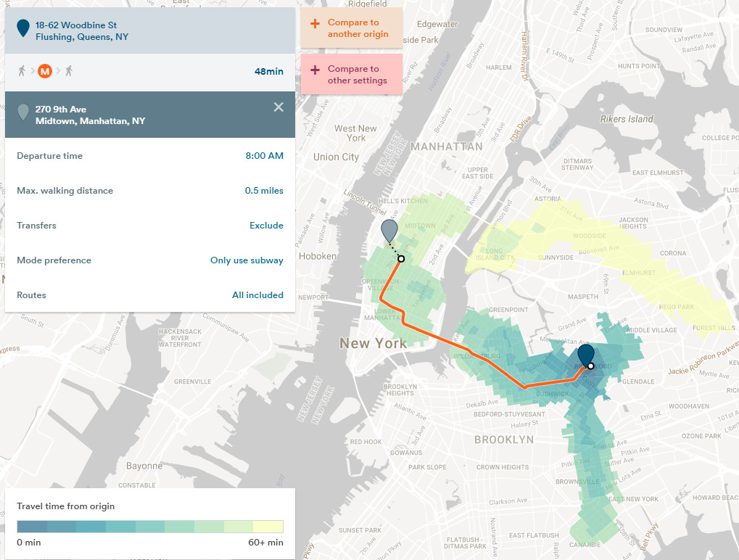Click the destination pin icon for 270 9th Ave
The height and width of the screenshot is (560, 739).
[22, 113]
